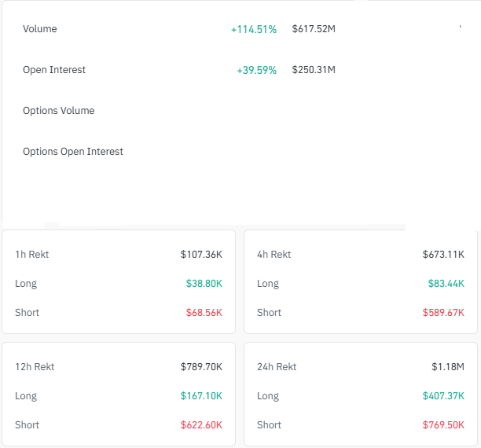Click the $673.11K 4h Rekt total
The image size is (481, 448).
point(443,255)
